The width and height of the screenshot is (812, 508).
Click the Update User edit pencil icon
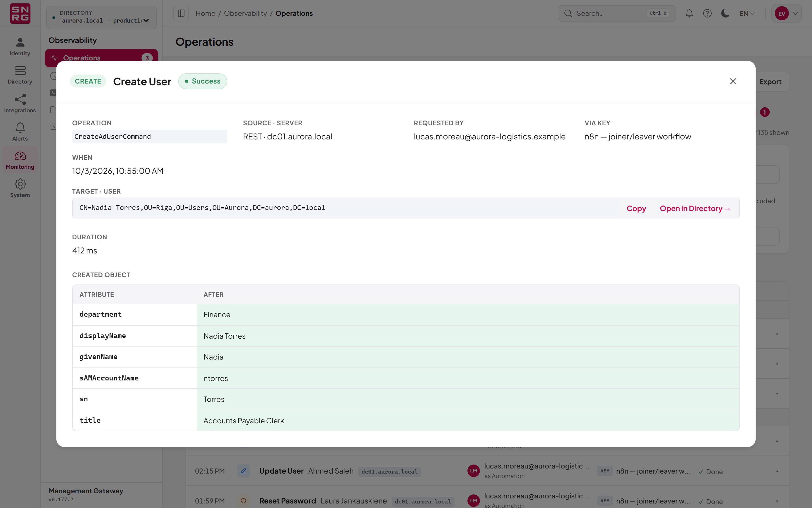[x=244, y=471]
